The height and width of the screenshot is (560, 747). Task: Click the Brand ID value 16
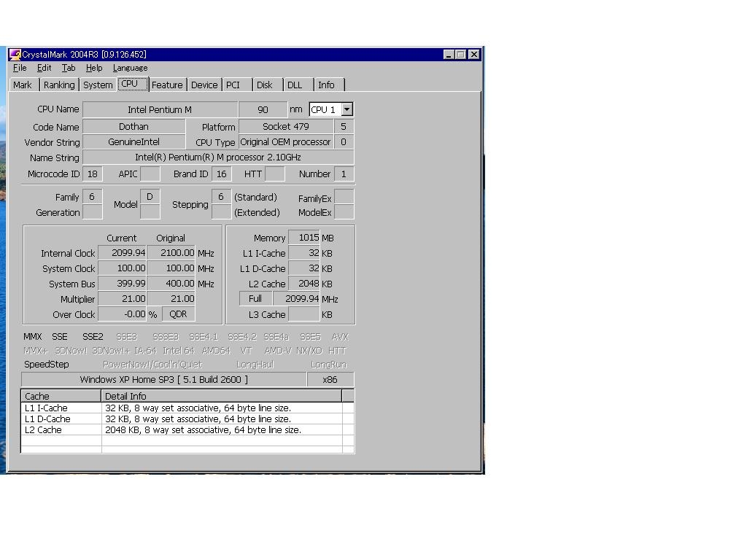point(222,174)
